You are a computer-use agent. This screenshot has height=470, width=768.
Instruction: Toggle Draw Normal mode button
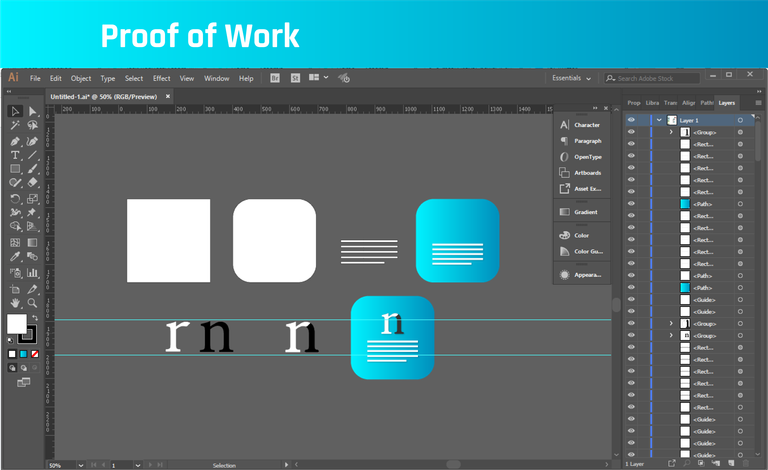[x=12, y=368]
